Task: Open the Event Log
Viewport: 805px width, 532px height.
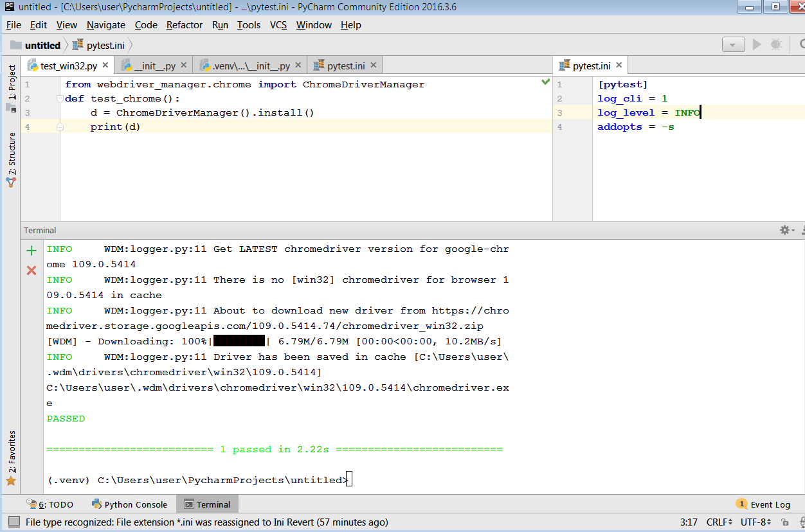Action: pyautogui.click(x=763, y=504)
